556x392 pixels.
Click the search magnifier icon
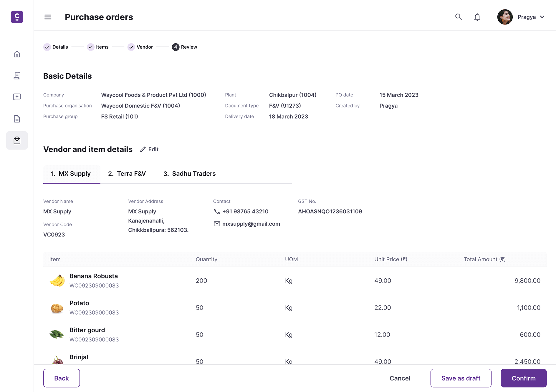(458, 17)
